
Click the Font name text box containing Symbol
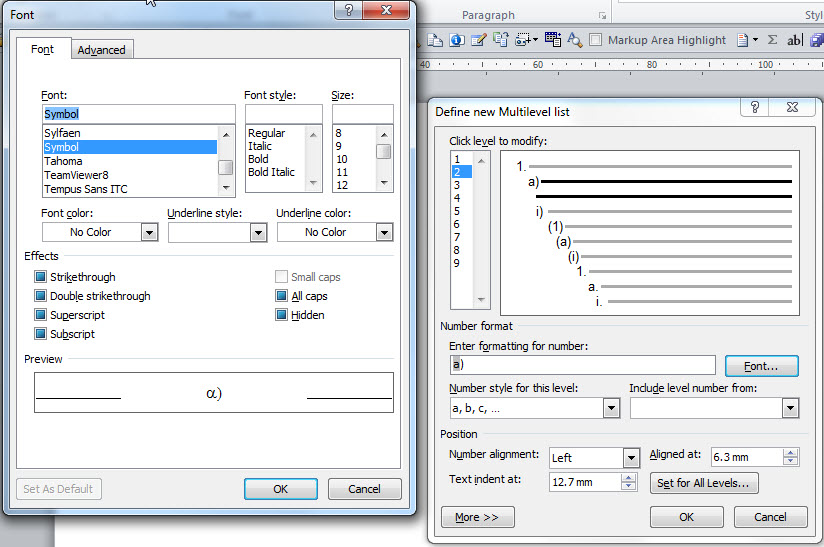click(138, 114)
